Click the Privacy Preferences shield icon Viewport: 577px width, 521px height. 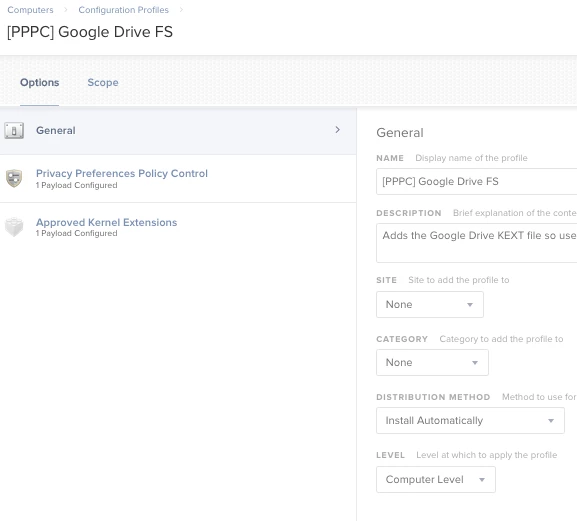pos(14,178)
